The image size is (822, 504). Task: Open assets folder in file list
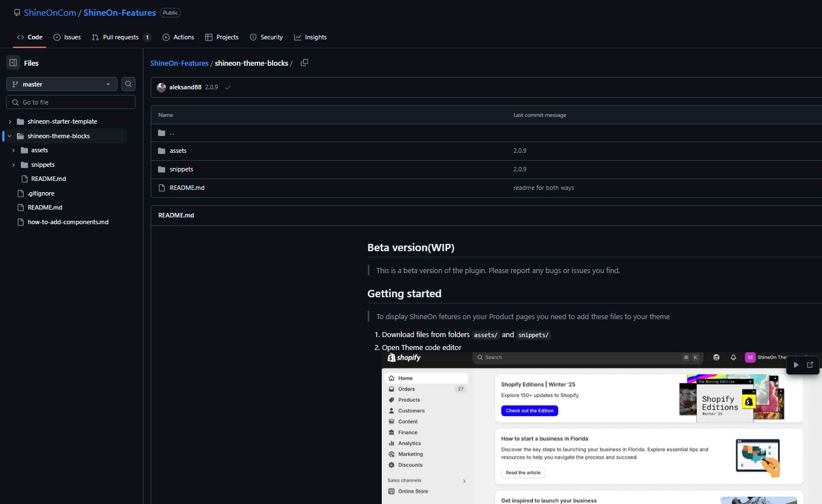[x=178, y=151]
